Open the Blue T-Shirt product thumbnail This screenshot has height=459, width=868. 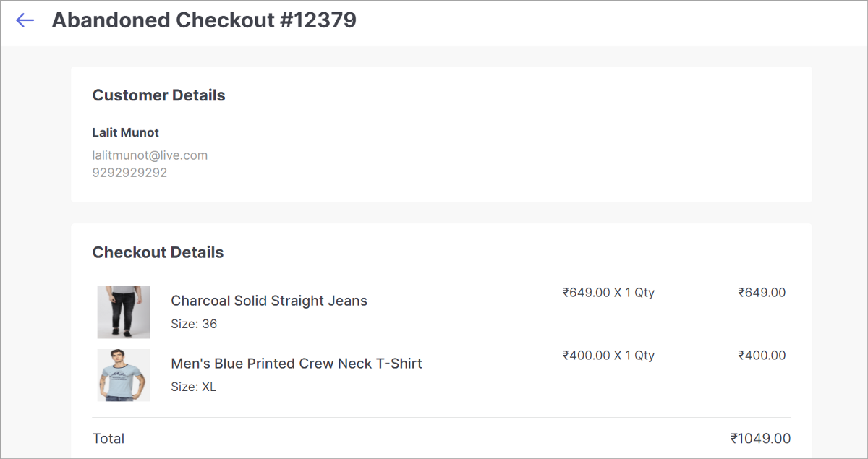click(x=124, y=375)
